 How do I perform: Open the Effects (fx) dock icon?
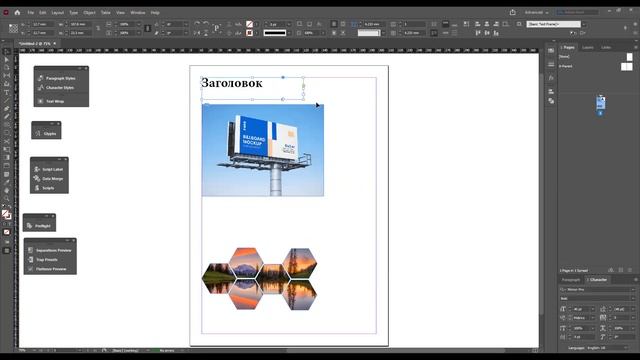(x=551, y=78)
